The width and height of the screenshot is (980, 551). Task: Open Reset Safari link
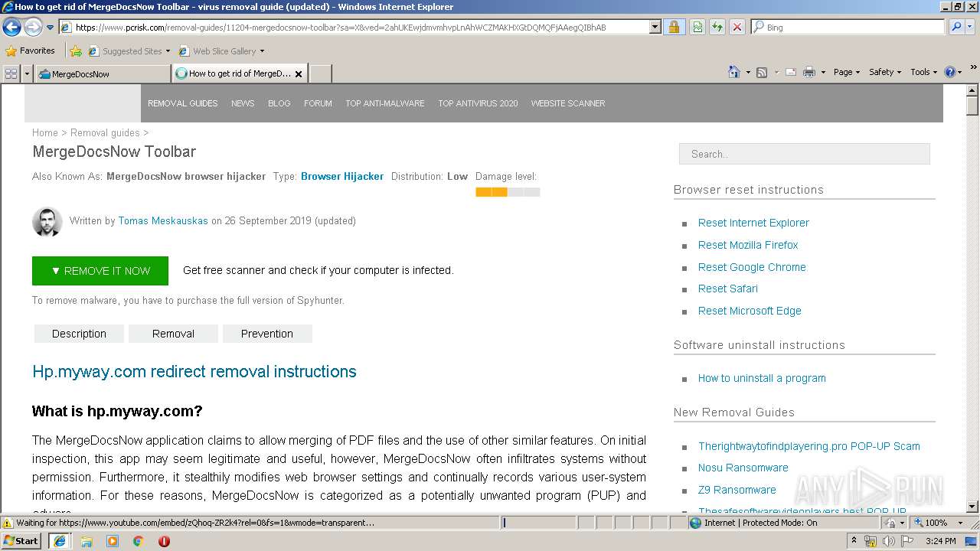click(x=728, y=289)
